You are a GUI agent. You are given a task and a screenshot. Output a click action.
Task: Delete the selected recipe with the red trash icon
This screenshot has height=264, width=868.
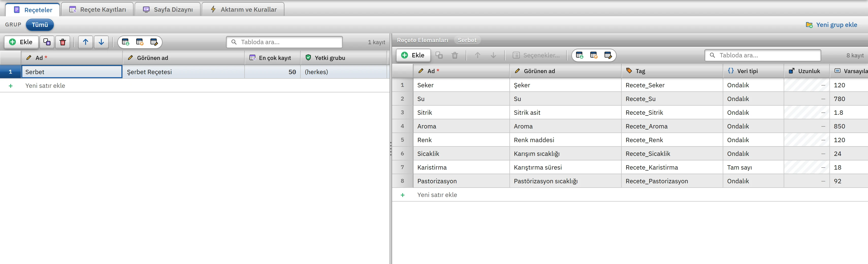point(63,42)
